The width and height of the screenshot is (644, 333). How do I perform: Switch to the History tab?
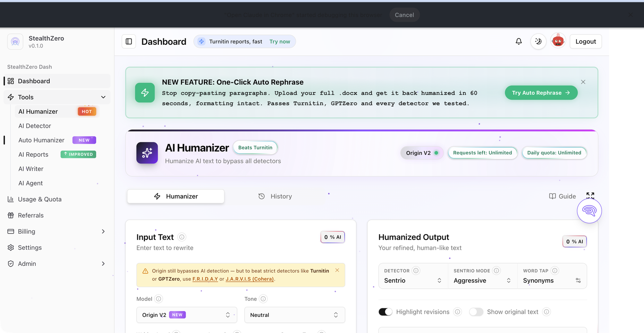(x=275, y=196)
